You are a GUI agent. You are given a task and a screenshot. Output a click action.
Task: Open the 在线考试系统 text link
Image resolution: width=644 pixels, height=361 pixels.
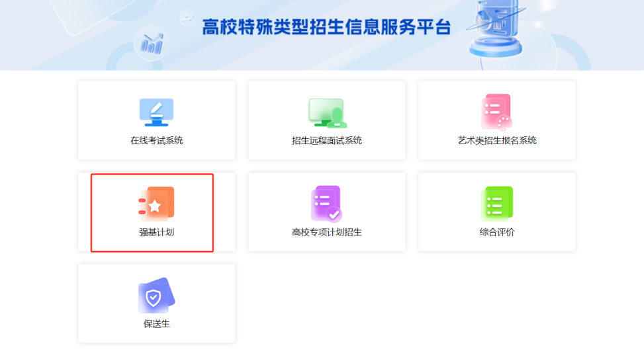[x=156, y=141]
